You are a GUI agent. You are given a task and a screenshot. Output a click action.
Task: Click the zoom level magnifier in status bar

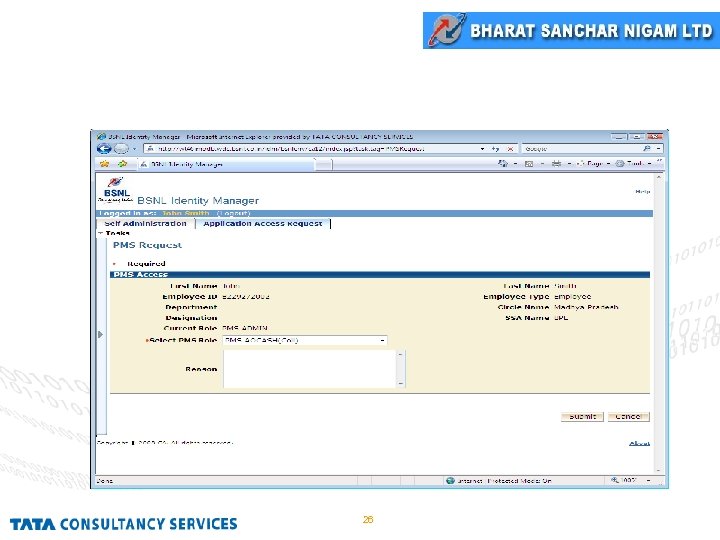tap(615, 480)
